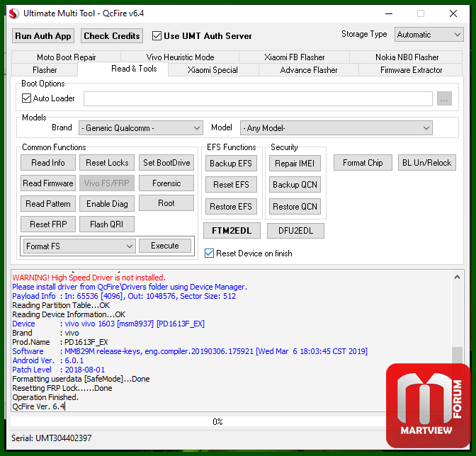Click the Patch Level 2018-08-01 log line
This screenshot has height=456, width=476.
[x=58, y=370]
